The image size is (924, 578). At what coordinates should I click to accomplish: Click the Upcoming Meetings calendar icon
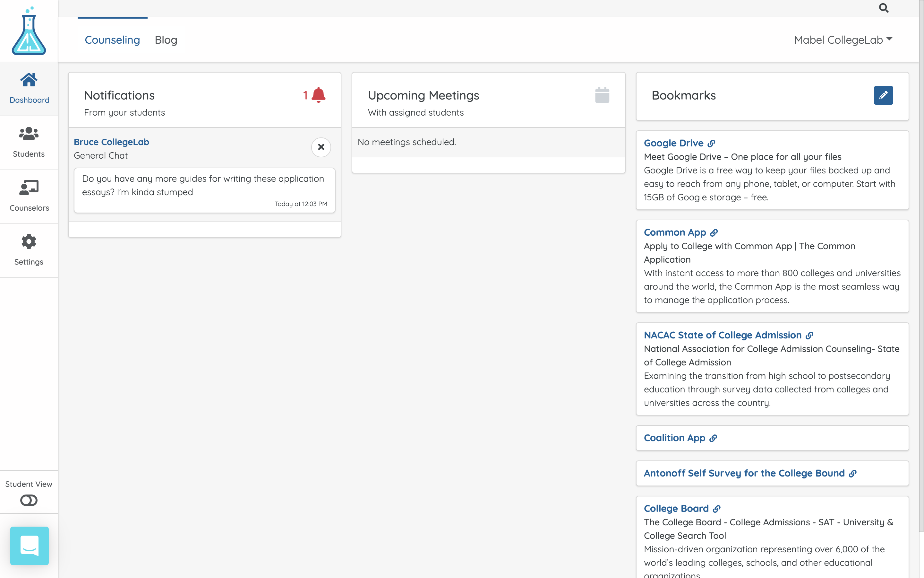[602, 95]
